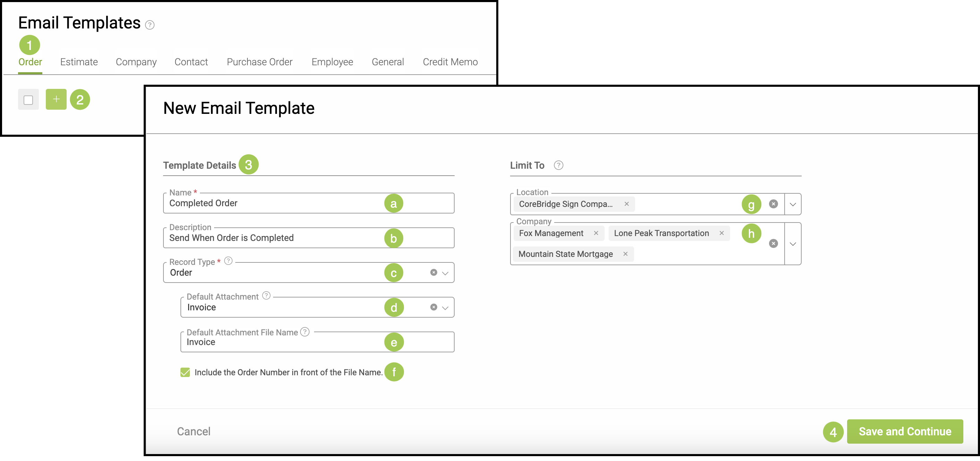Remove Lone Peak Transportation company tag
Viewport: 980px width, 461px height.
click(x=721, y=233)
